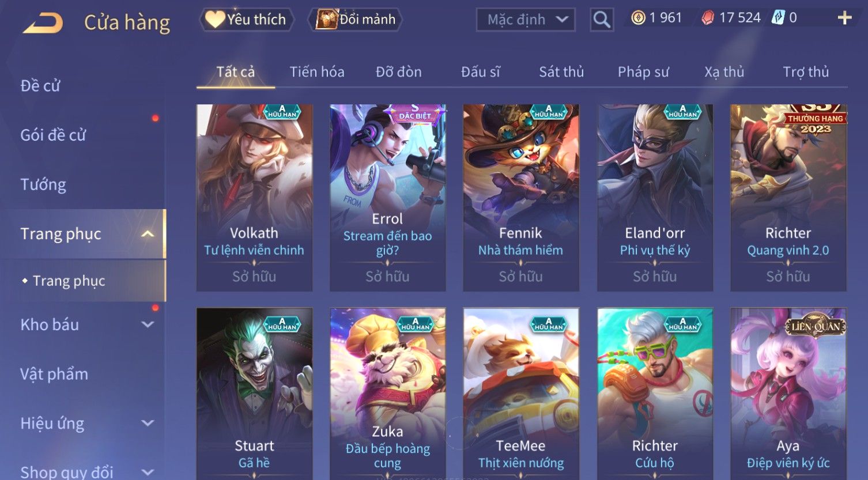Switch to the Sát thủ tab
The image size is (868, 480).
click(561, 72)
